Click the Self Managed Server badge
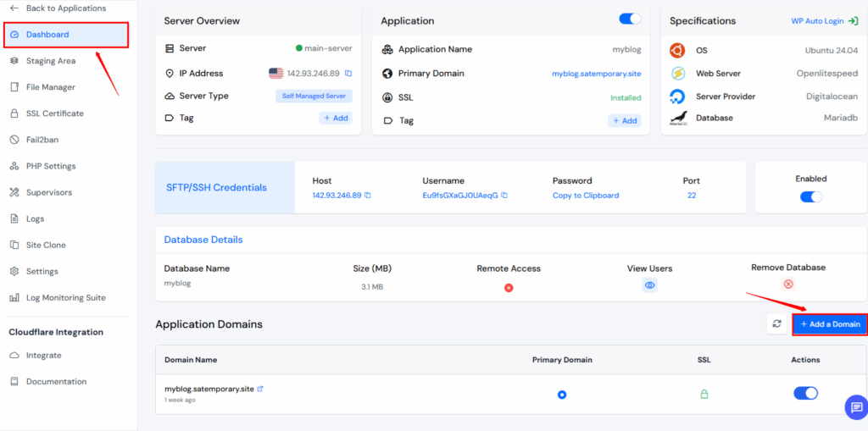Viewport: 868px width, 431px height. (314, 96)
